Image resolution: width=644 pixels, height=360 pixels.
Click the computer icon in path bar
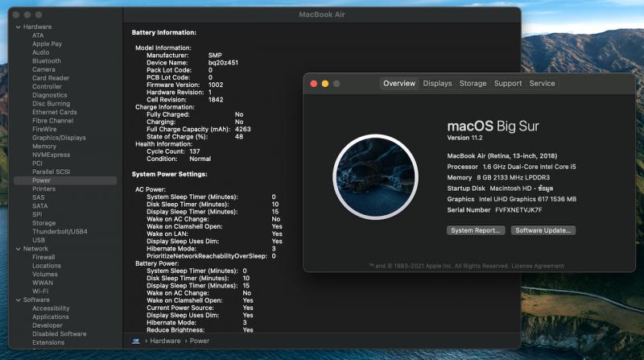point(136,341)
